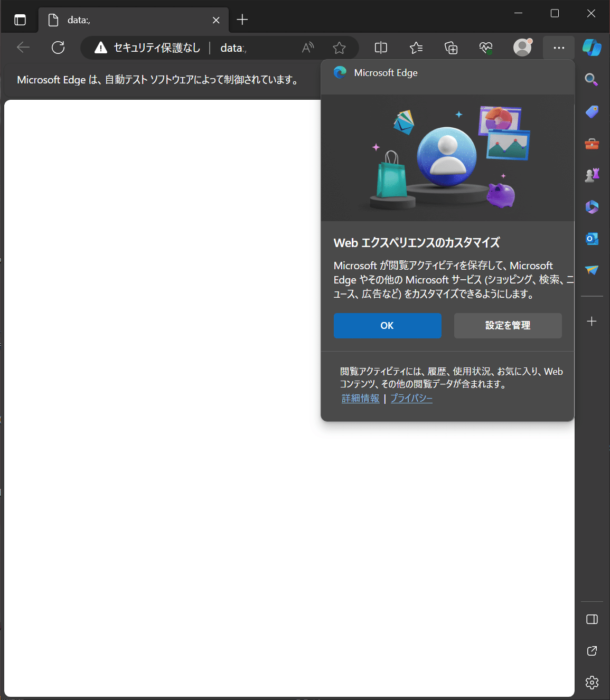Open sidebar Search
The width and height of the screenshot is (610, 700).
click(592, 80)
